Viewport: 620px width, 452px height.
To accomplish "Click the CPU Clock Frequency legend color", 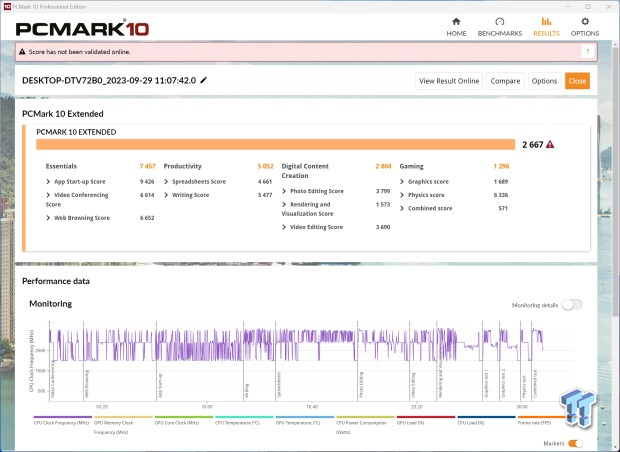I will [x=62, y=418].
